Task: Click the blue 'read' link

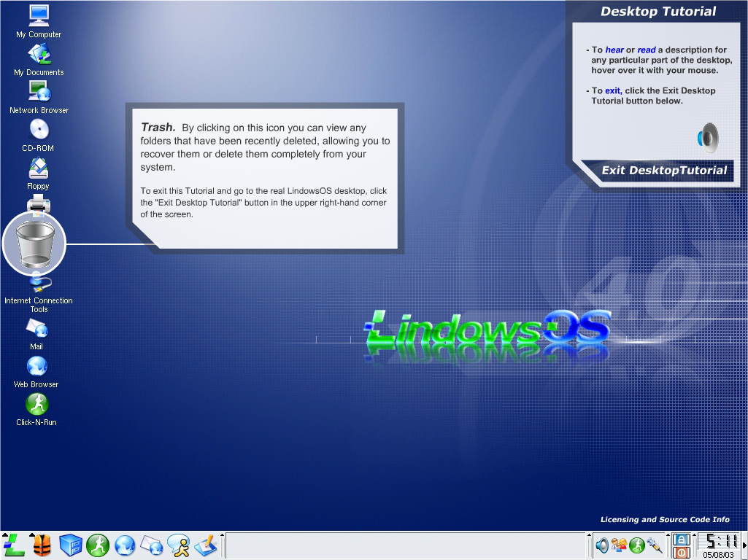Action: pyautogui.click(x=647, y=50)
